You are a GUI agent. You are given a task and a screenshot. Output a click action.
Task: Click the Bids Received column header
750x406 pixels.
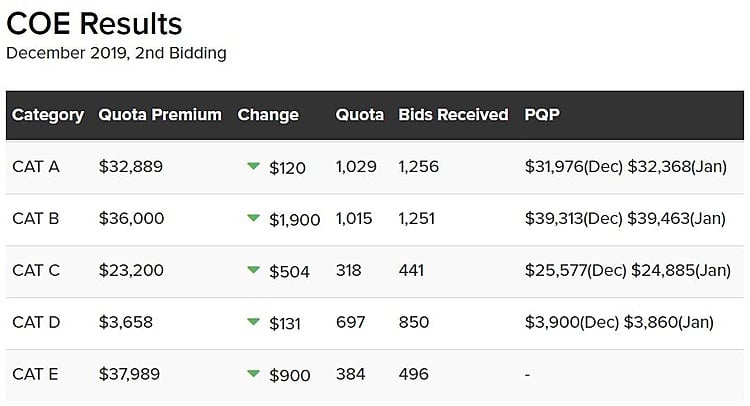pyautogui.click(x=453, y=115)
